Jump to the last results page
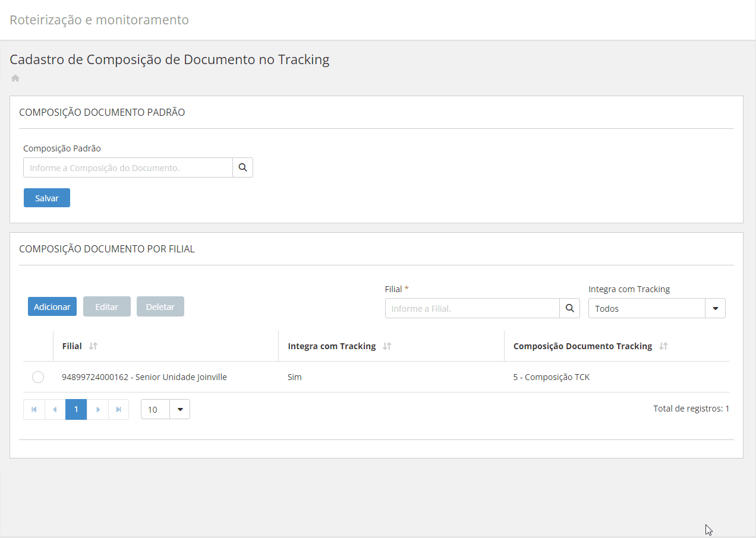 coord(119,410)
